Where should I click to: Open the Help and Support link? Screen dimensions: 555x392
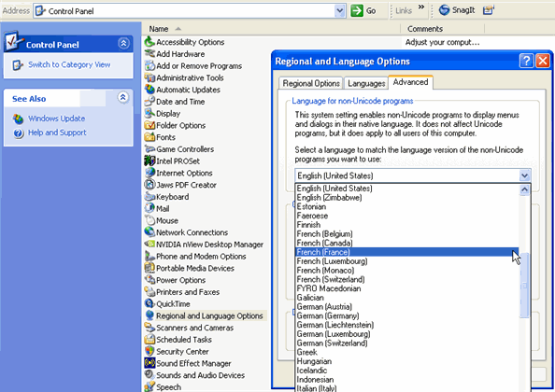click(57, 133)
